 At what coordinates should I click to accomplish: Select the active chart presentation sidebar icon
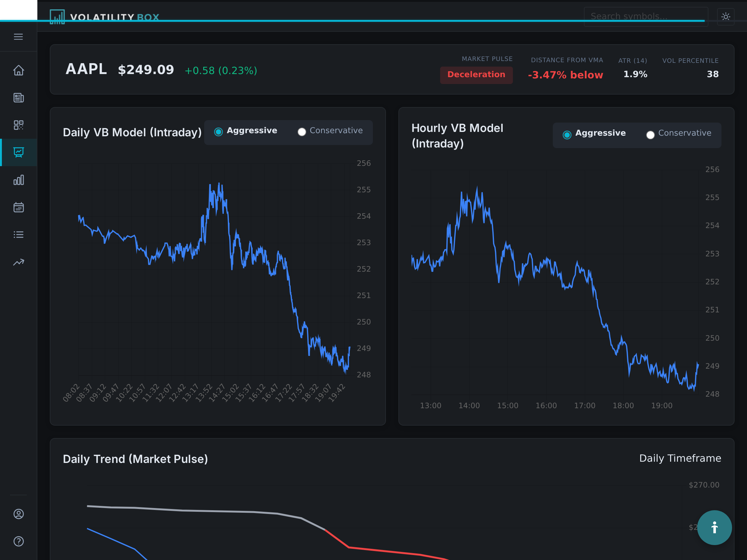[19, 152]
